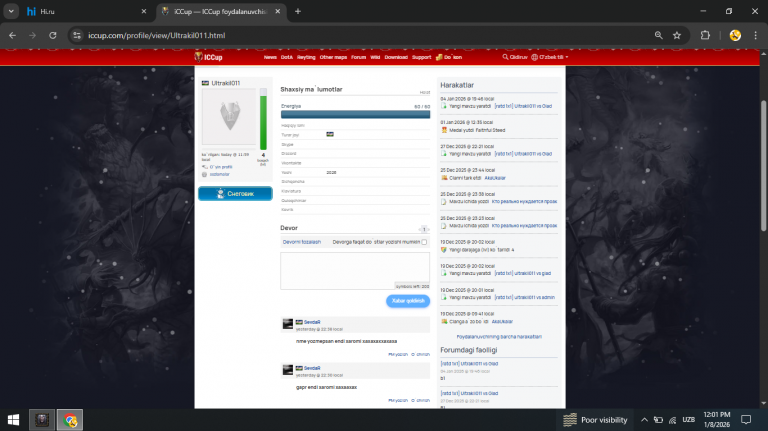This screenshot has height=431, width=768.
Task: Open the Download menu item
Action: pyautogui.click(x=396, y=57)
